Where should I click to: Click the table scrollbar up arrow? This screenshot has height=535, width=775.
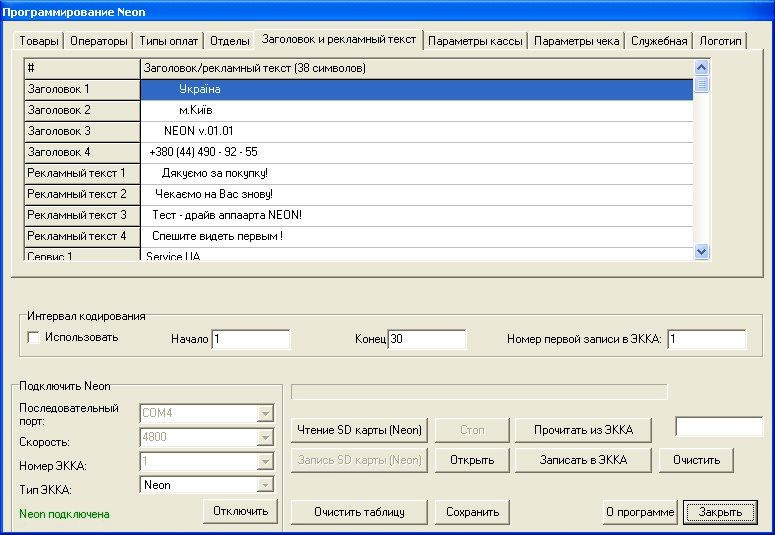pos(701,67)
